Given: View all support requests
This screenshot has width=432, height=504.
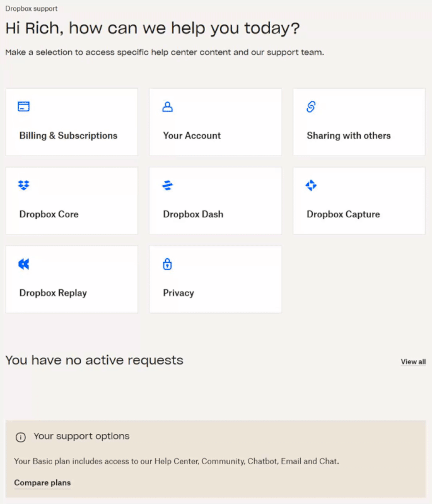Looking at the screenshot, I should (413, 362).
